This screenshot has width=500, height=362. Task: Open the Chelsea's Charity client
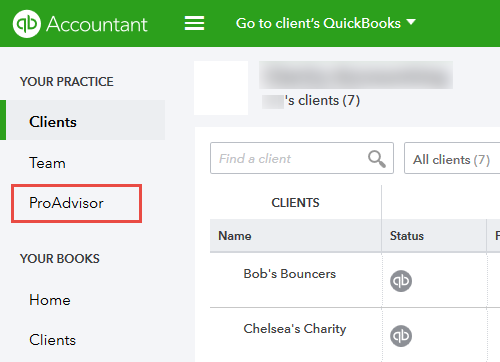pos(295,329)
